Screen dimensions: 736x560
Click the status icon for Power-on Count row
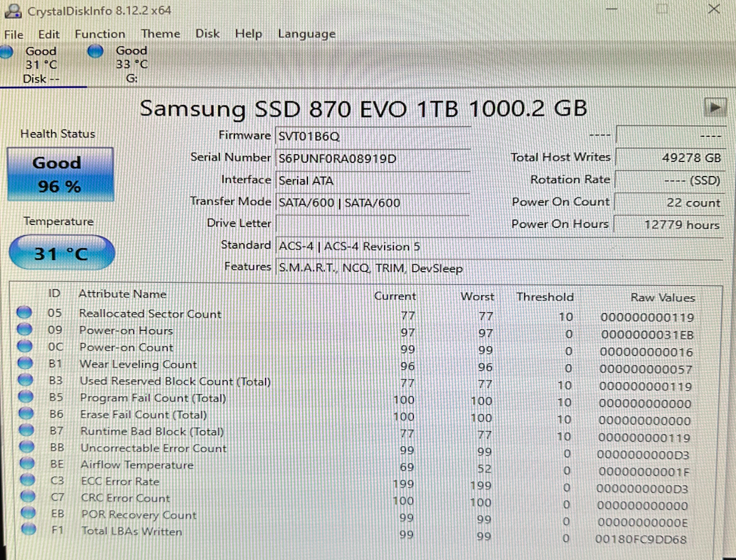coord(25,346)
